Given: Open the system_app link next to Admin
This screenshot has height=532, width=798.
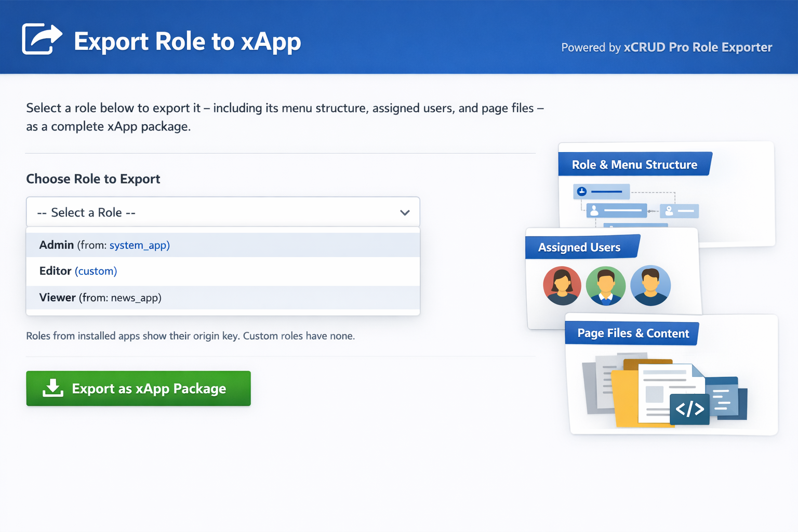Looking at the screenshot, I should pyautogui.click(x=139, y=245).
